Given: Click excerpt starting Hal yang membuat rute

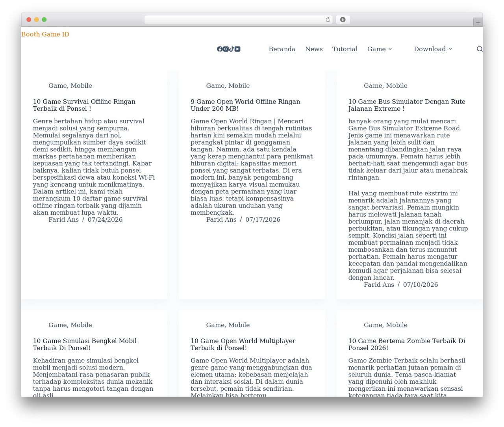Looking at the screenshot, I should 408,235.
